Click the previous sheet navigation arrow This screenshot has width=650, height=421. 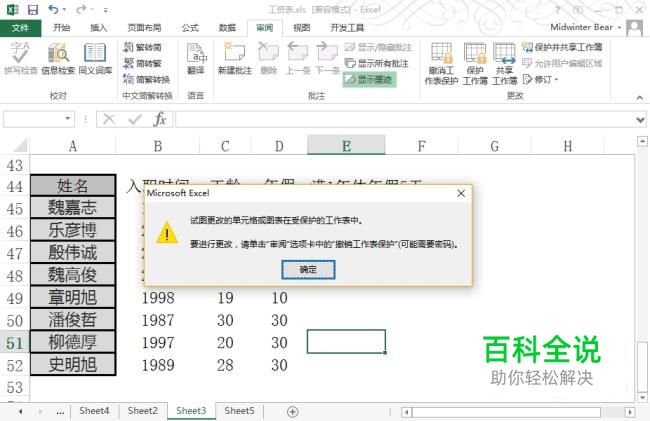tap(20, 411)
